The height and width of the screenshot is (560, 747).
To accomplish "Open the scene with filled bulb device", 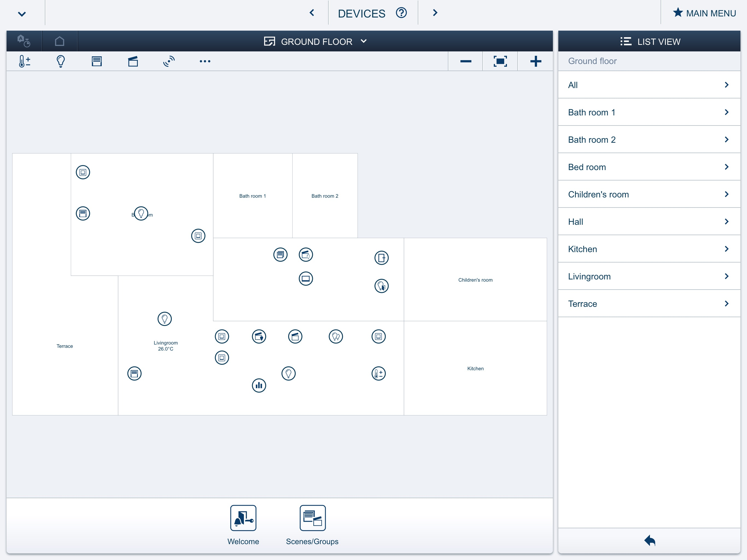I will click(x=259, y=336).
